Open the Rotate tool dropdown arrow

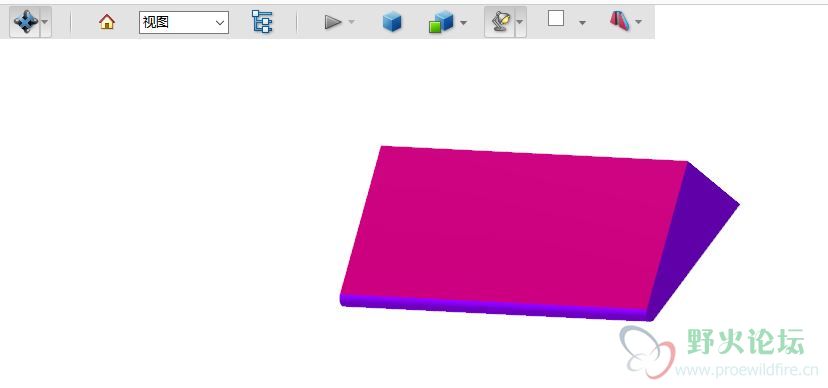(x=45, y=22)
